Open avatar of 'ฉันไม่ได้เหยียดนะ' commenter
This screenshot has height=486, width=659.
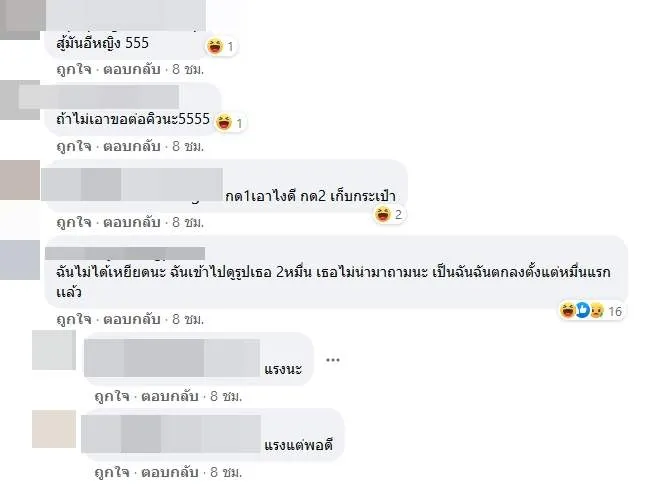point(20,260)
